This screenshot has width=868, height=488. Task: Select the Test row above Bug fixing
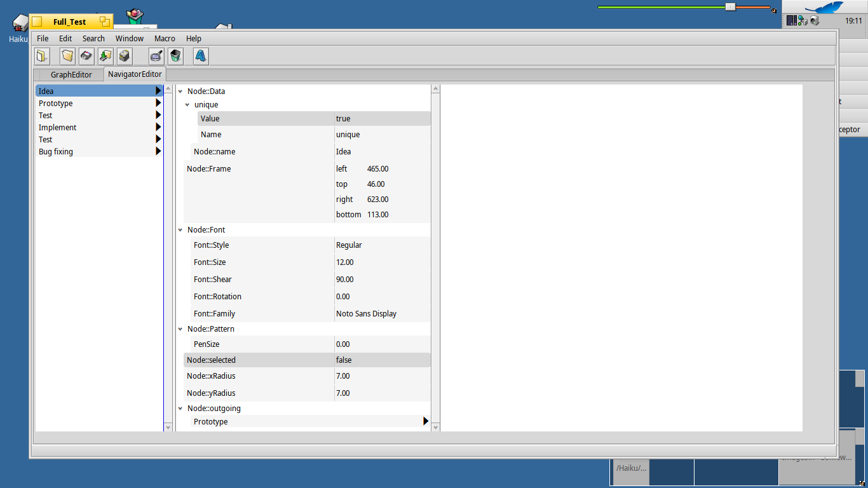(99, 139)
